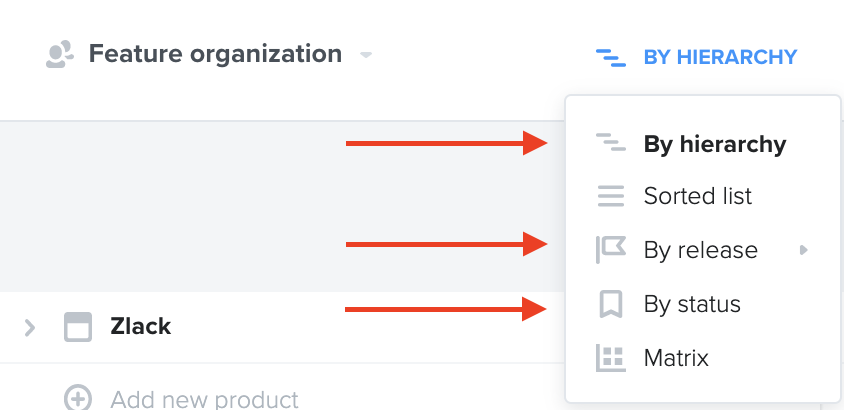
Task: Click the By hierarchy menu icon
Action: click(x=610, y=142)
